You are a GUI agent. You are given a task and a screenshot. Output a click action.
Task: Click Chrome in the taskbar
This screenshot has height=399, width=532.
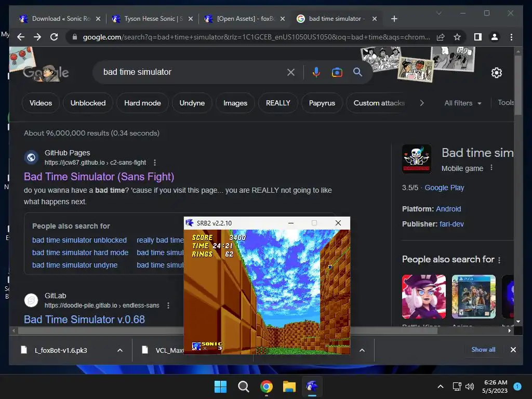point(267,387)
